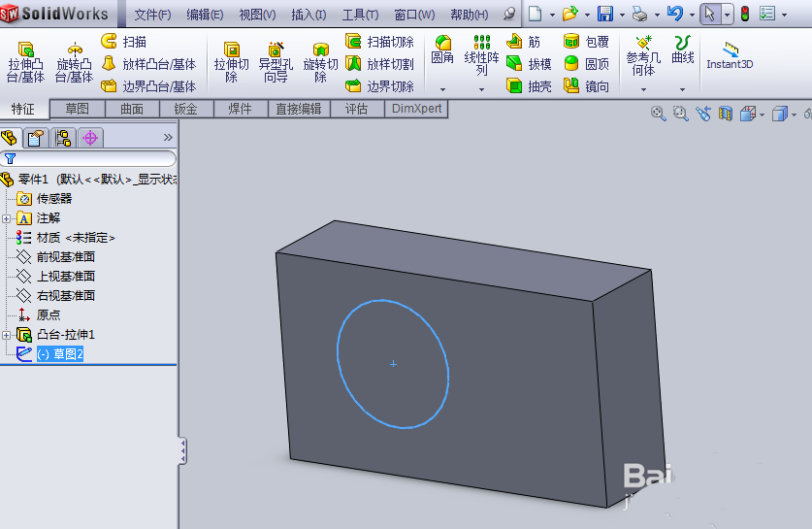
Task: Click the Rib (筋) tool
Action: pos(524,42)
